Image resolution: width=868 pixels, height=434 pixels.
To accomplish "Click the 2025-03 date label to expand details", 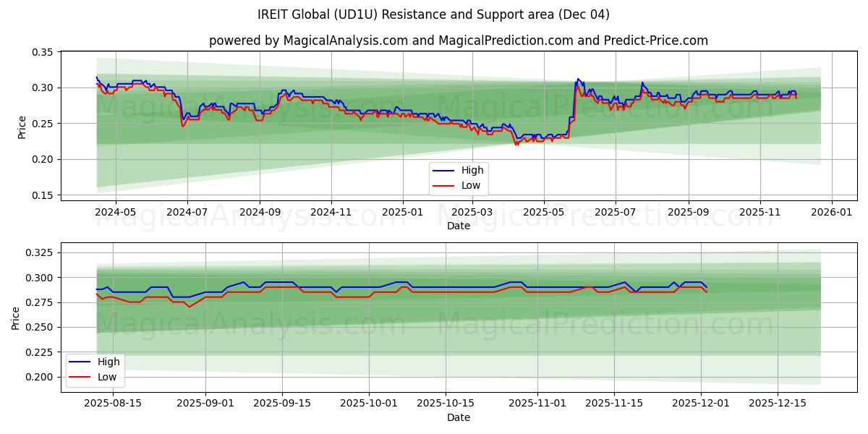I will tap(474, 211).
